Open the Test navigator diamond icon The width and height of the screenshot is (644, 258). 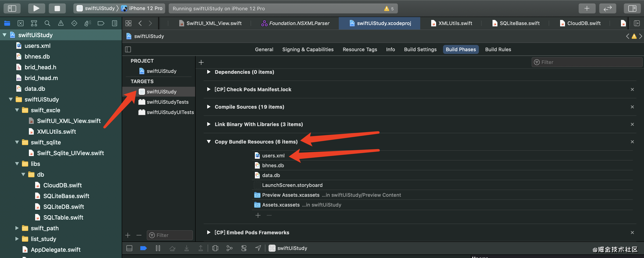(74, 23)
